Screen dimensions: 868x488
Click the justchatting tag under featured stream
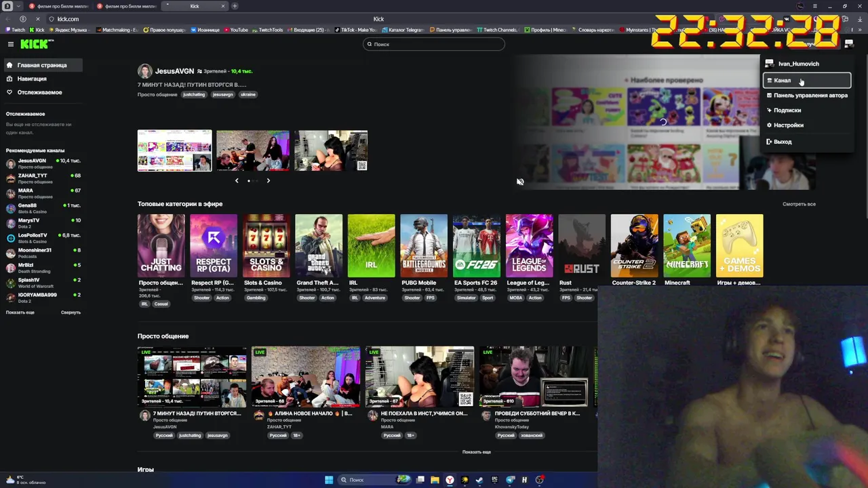193,94
